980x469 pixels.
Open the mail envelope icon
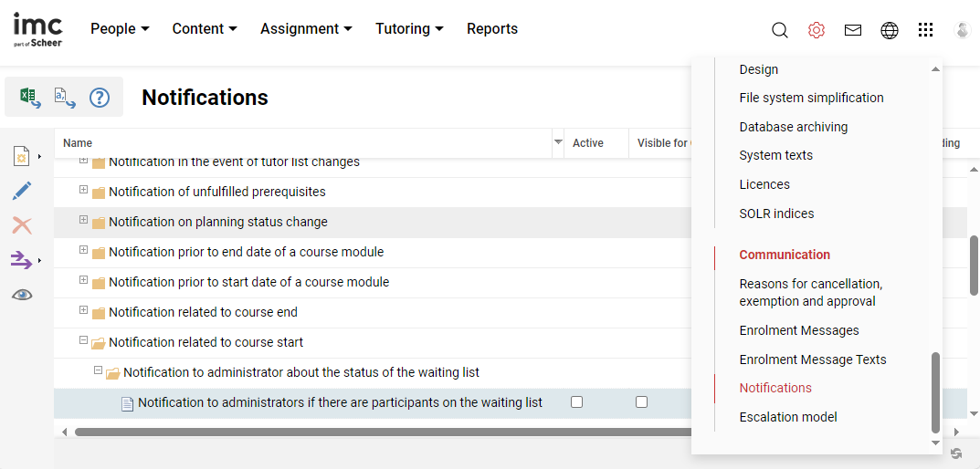[x=852, y=30]
